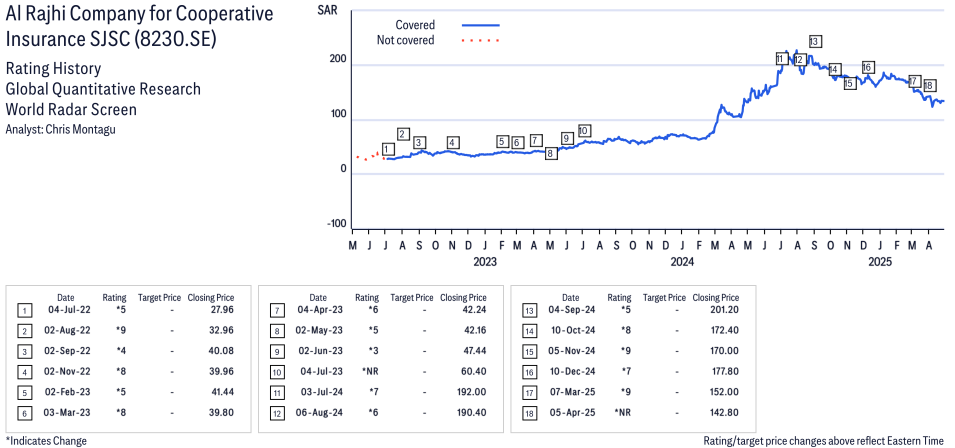This screenshot has width=955, height=448.
Task: Click the 'Rating History' heading
Action: [x=54, y=68]
